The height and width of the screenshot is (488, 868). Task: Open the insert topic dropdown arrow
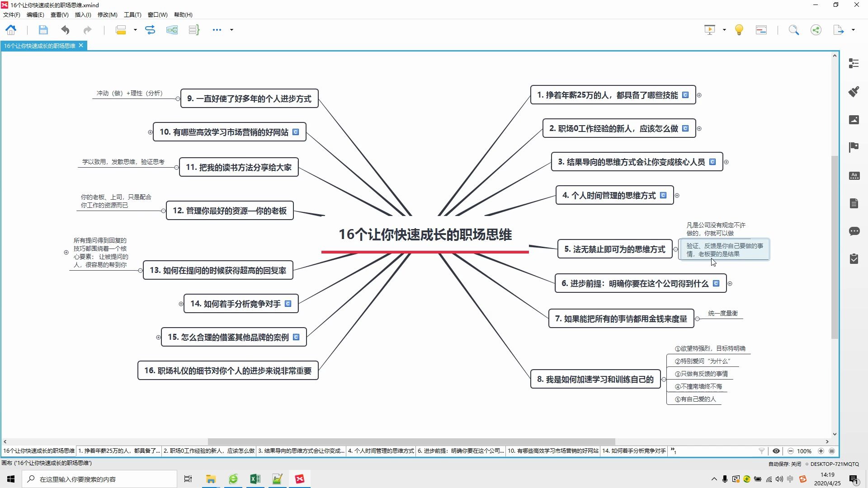(135, 30)
